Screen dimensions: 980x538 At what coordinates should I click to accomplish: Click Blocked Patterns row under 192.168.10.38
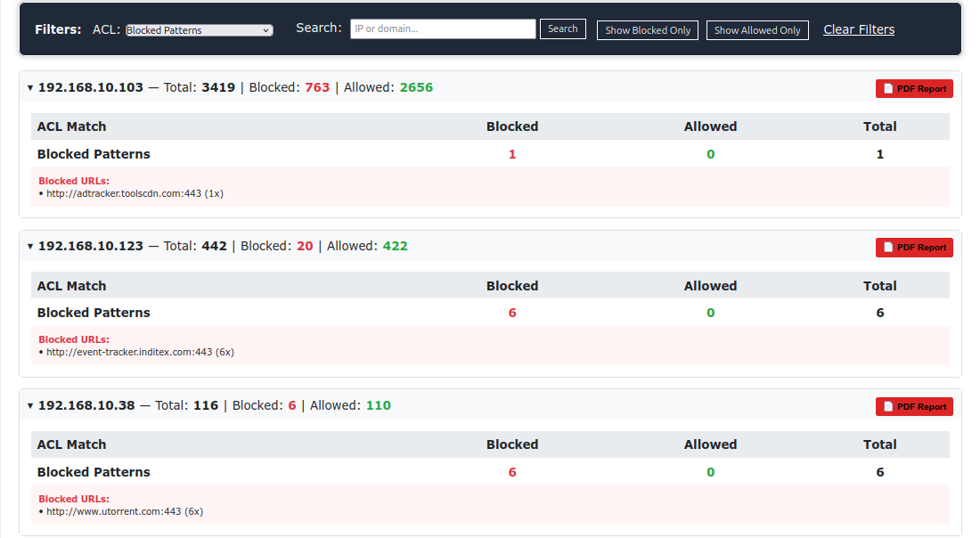click(490, 472)
